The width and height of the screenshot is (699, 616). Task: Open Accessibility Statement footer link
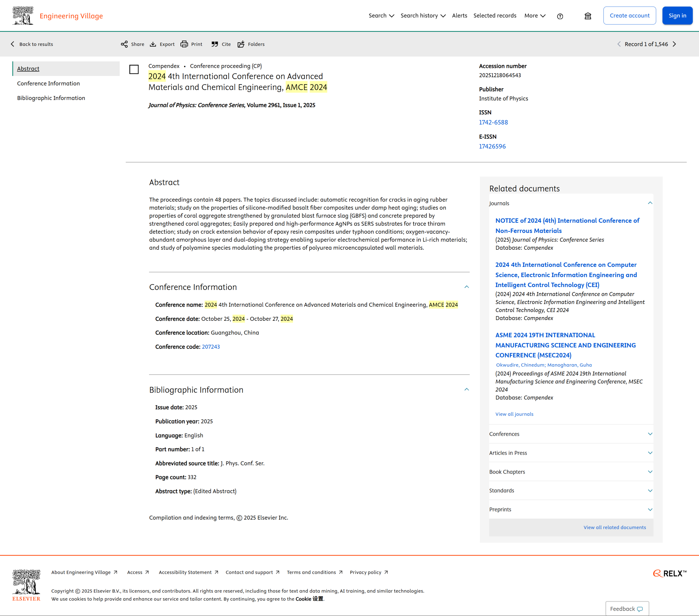188,572
